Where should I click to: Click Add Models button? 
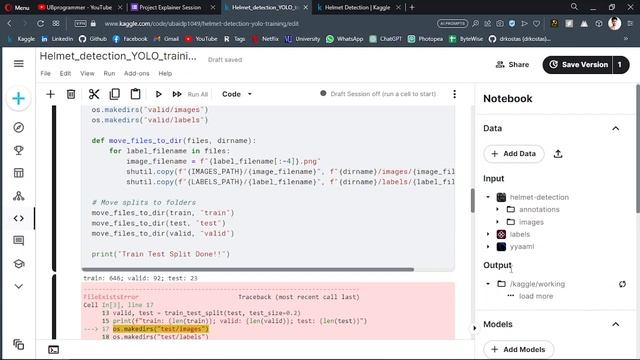tap(518, 349)
